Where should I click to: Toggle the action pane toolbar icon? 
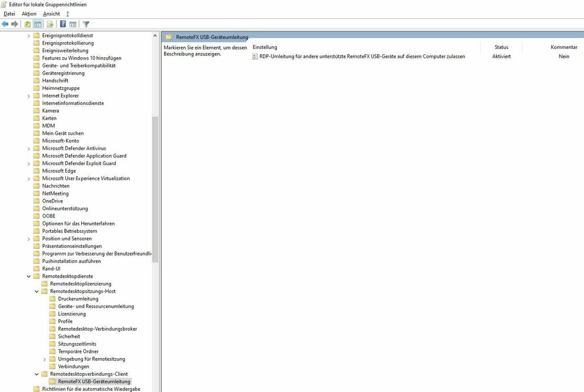point(73,24)
